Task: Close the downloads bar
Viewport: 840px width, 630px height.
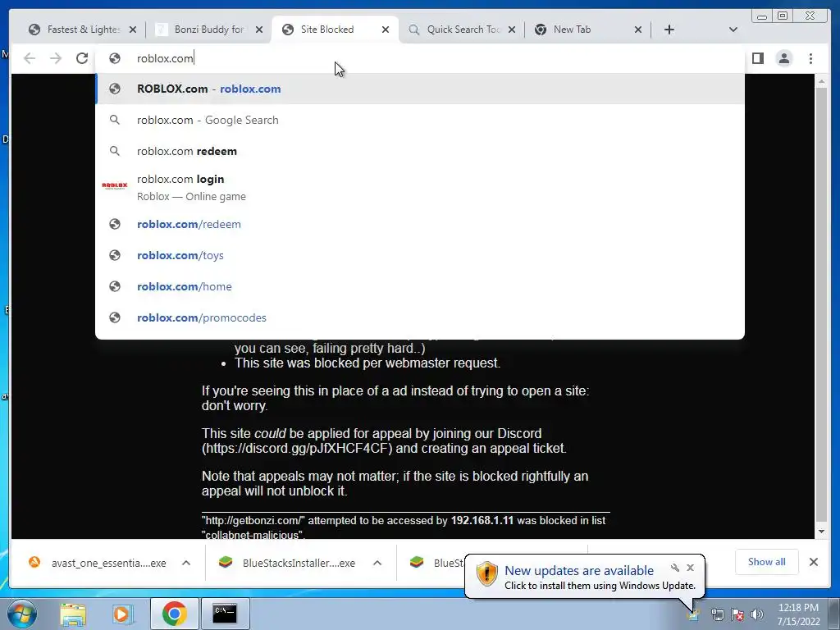Action: 813,562
